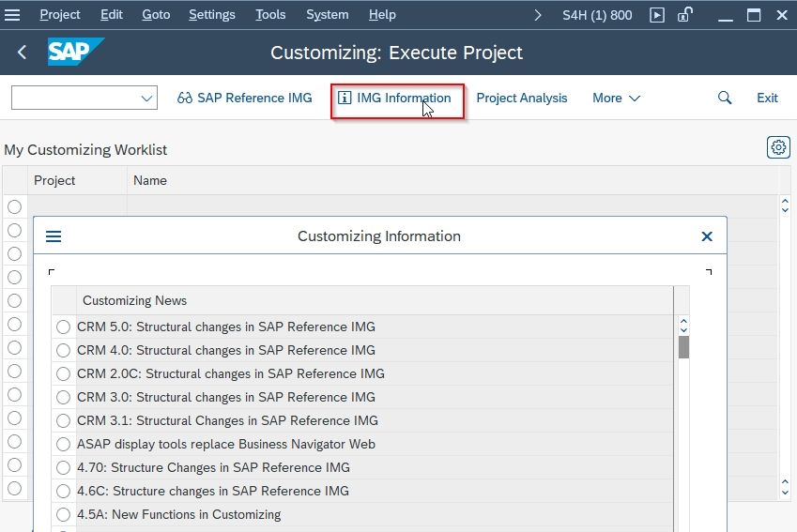
Task: Click the Customizing News column header
Action: tap(375, 300)
